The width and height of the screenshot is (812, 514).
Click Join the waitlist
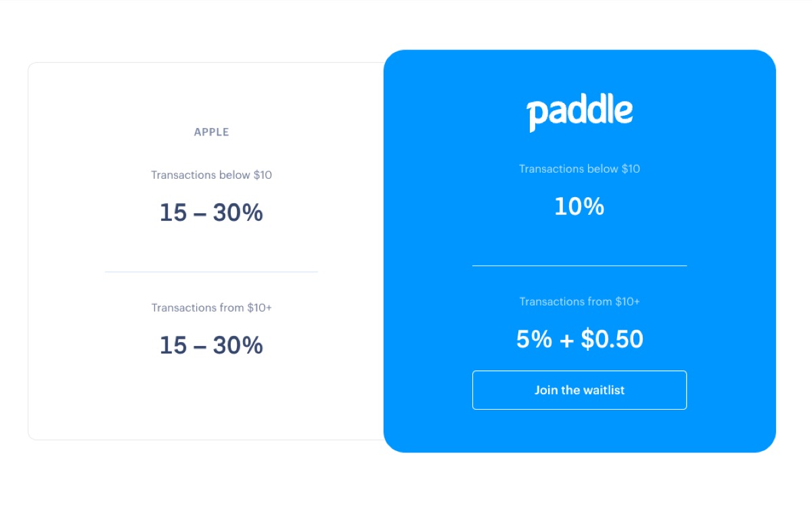(x=579, y=390)
